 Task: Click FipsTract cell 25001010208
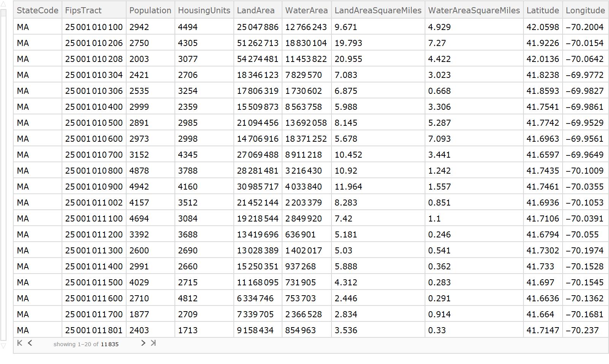point(94,59)
